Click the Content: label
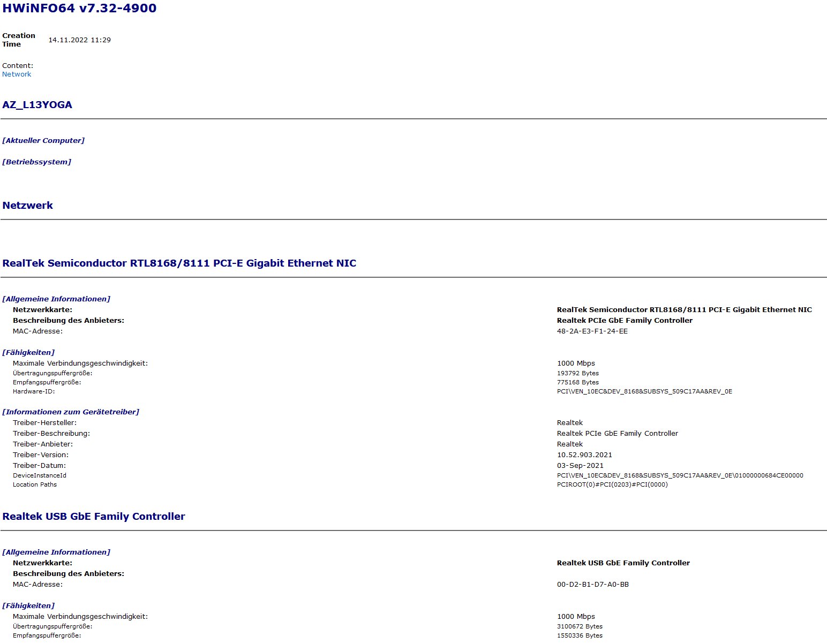This screenshot has height=644, width=827. (x=18, y=66)
